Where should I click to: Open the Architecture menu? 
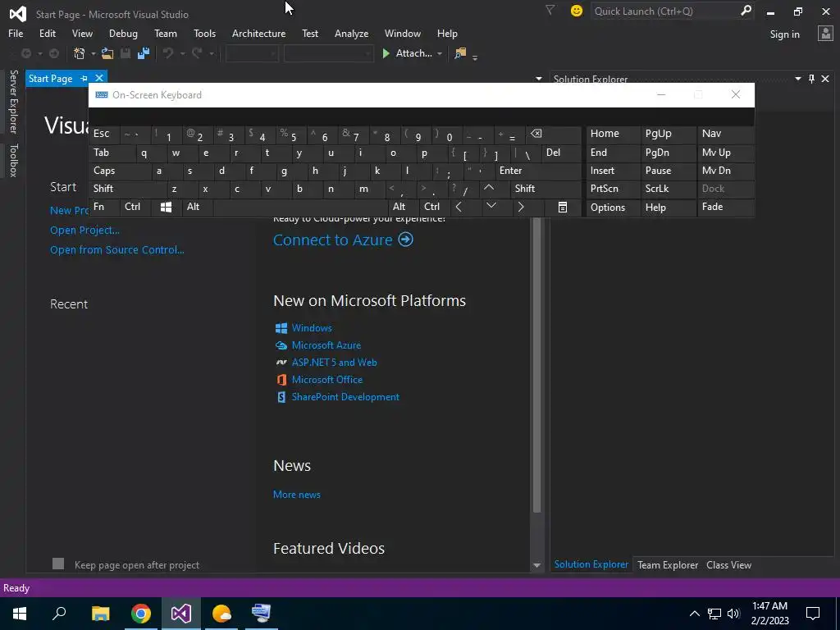pyautogui.click(x=258, y=33)
